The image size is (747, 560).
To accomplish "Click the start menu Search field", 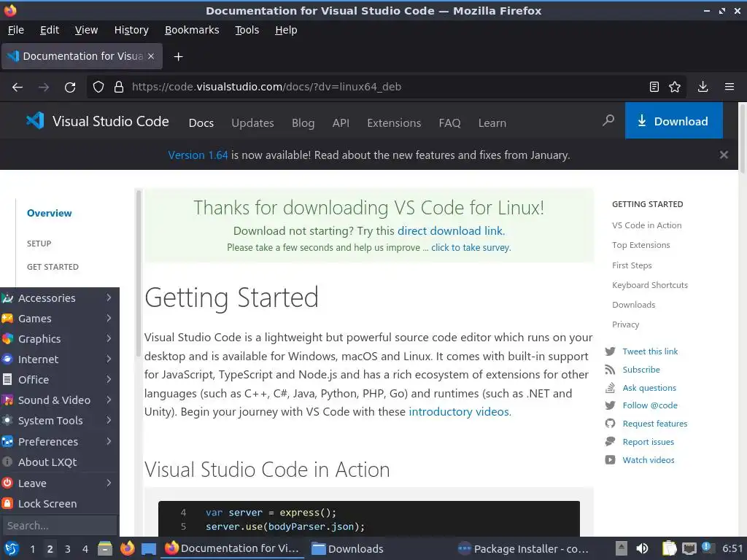I will [60, 526].
